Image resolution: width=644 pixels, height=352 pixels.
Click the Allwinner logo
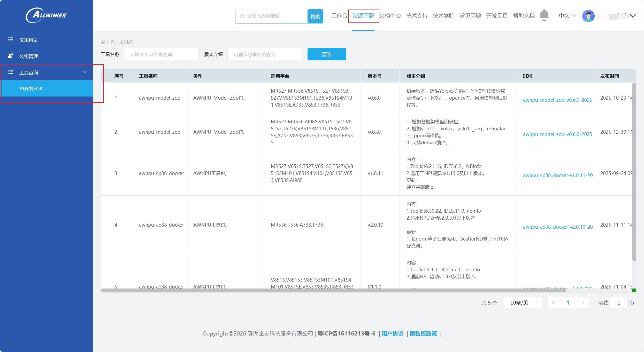[x=47, y=15]
